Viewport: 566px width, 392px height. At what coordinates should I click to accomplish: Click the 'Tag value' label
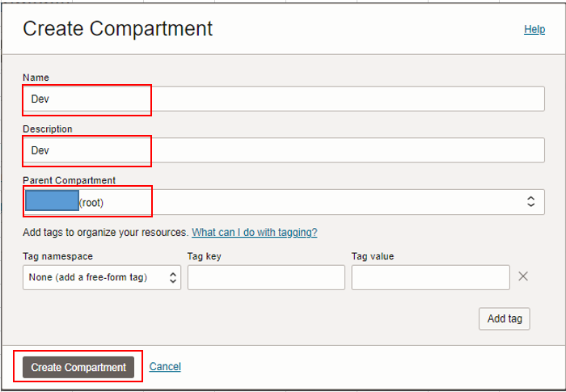pyautogui.click(x=373, y=256)
